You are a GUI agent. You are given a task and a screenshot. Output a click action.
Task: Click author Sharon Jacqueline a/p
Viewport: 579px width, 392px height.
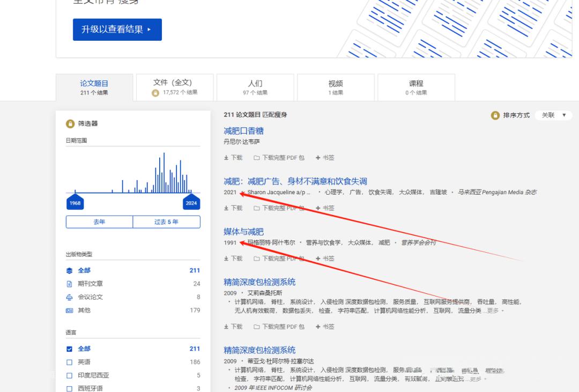coord(278,193)
